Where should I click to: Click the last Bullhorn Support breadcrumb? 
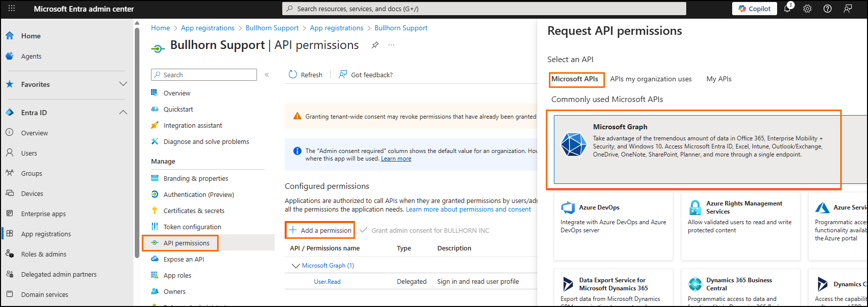coord(401,28)
